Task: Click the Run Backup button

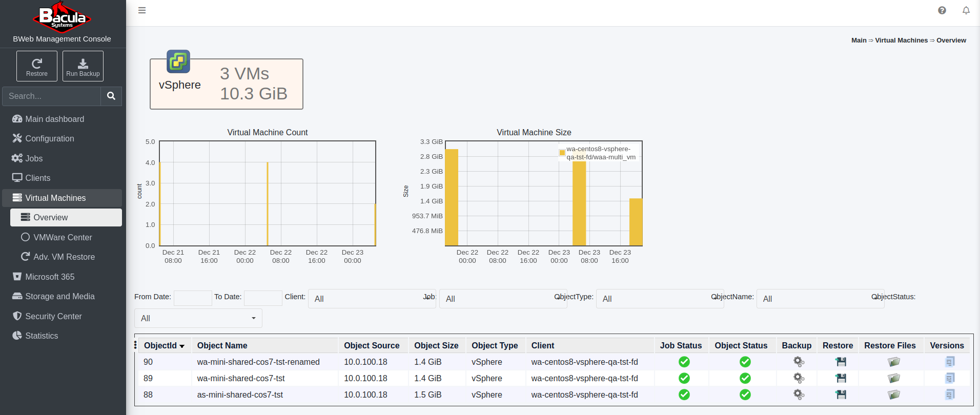Action: coord(83,66)
